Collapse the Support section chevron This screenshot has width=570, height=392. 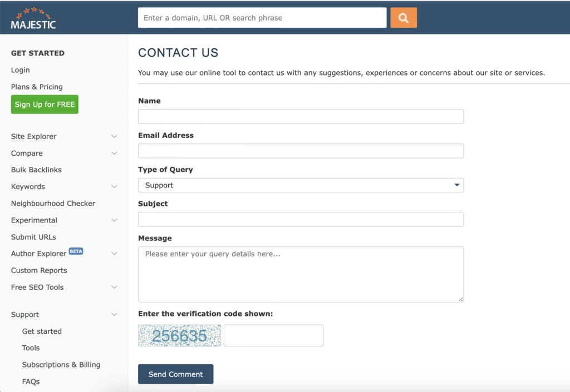point(114,314)
